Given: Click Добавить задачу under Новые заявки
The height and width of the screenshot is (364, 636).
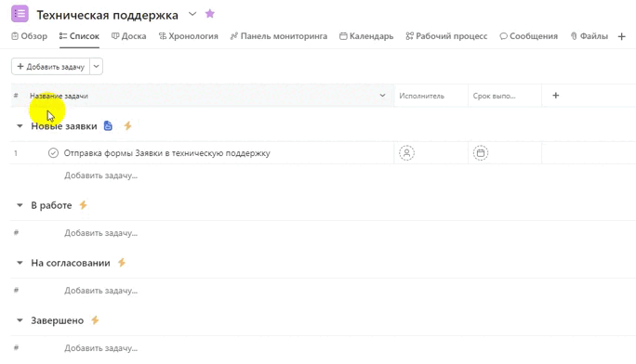Looking at the screenshot, I should (x=100, y=175).
